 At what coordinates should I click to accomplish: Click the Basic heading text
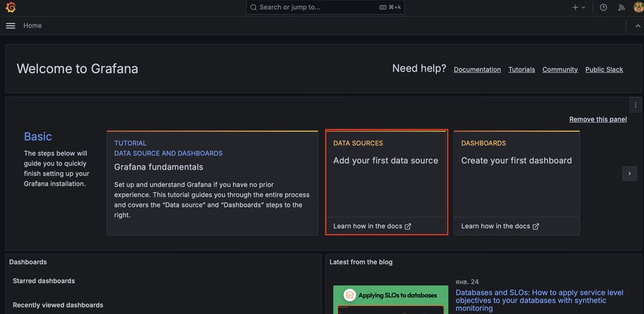(38, 137)
